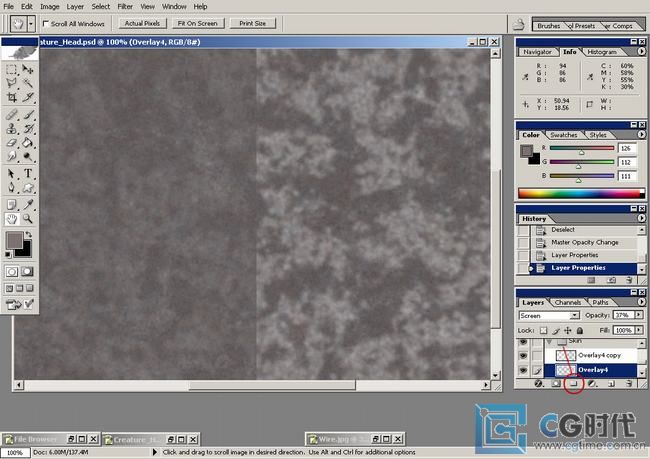This screenshot has height=459, width=650.
Task: Select the Slice tool
Action: (x=28, y=97)
